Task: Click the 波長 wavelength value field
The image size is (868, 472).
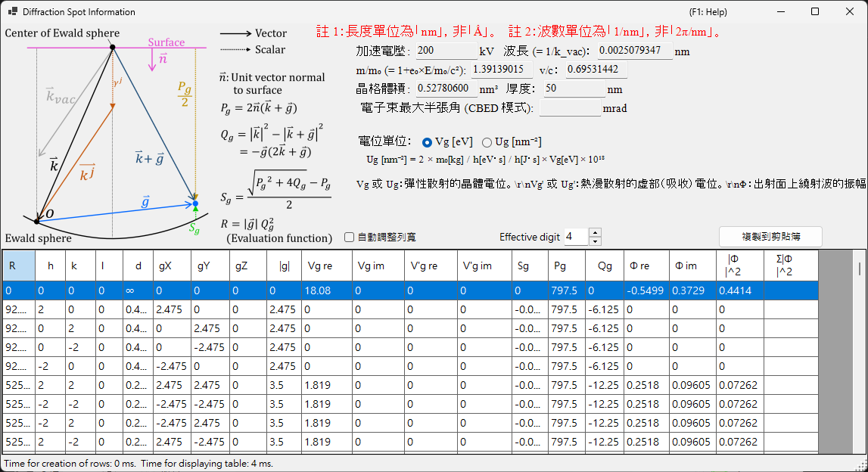Action: coord(635,51)
